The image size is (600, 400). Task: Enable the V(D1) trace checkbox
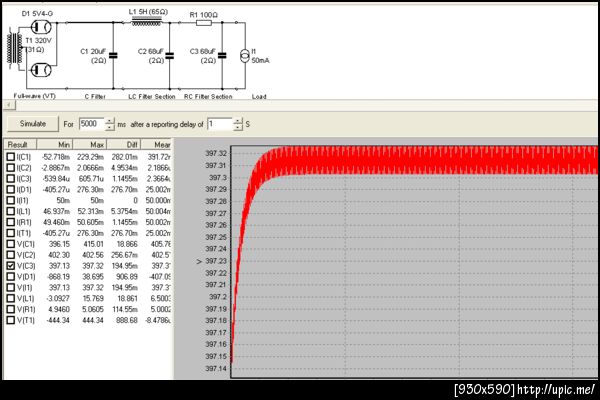(11, 276)
